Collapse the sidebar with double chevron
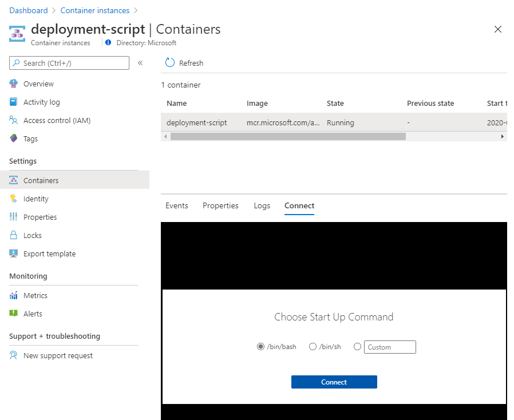The width and height of the screenshot is (514, 420). [140, 63]
